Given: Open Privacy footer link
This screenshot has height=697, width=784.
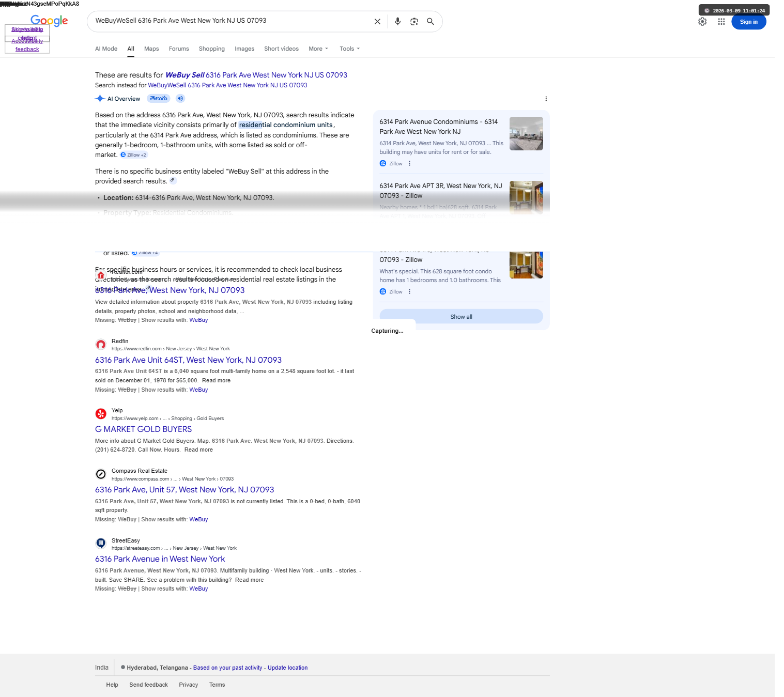Looking at the screenshot, I should click(x=189, y=685).
